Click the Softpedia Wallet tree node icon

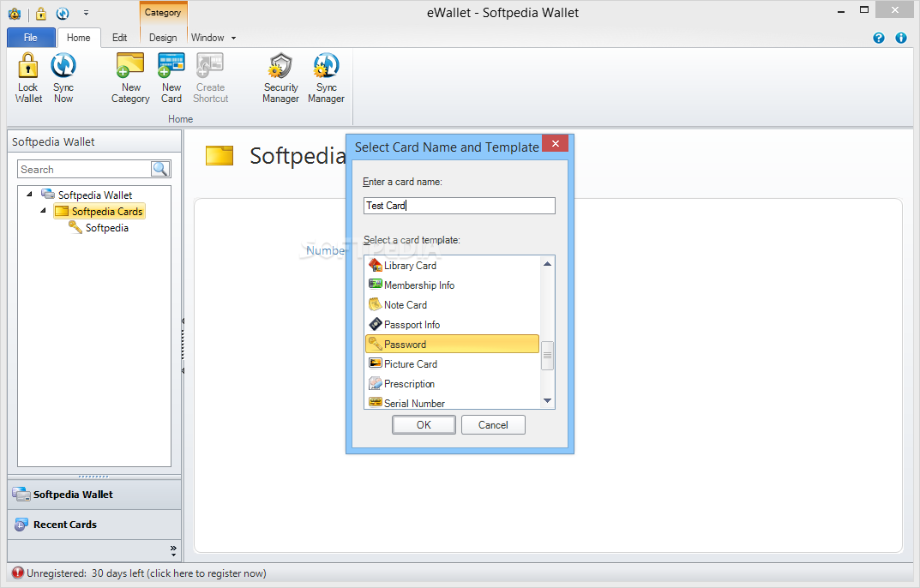[x=47, y=195]
